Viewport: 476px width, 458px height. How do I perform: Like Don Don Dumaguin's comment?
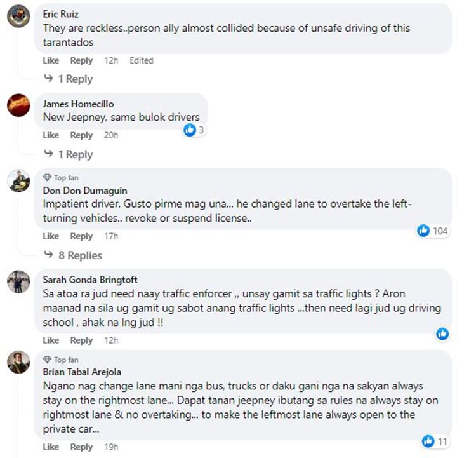[x=51, y=236]
